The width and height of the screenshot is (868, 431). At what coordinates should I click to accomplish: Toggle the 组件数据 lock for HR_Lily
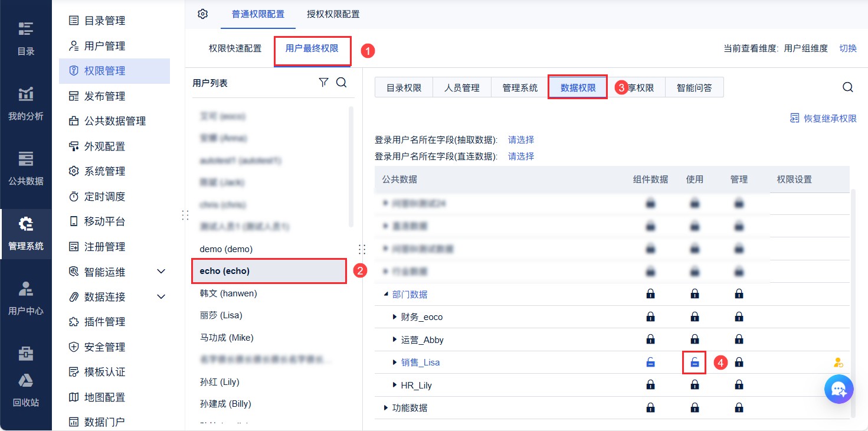(650, 385)
